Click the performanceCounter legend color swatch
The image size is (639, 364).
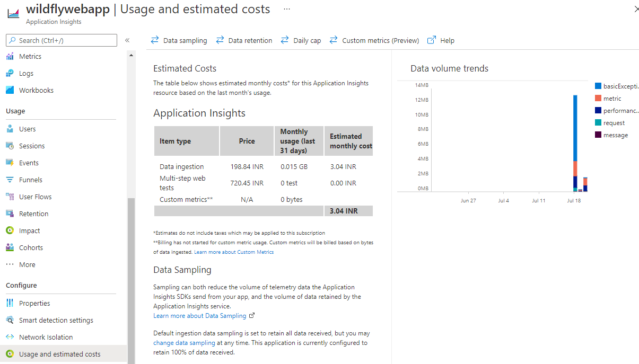pos(598,110)
